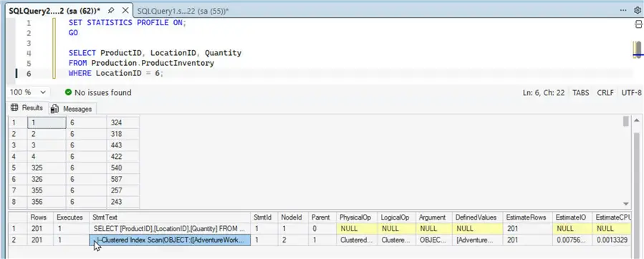Click the ProductID cell 325
The width and height of the screenshot is (644, 259).
tap(47, 168)
